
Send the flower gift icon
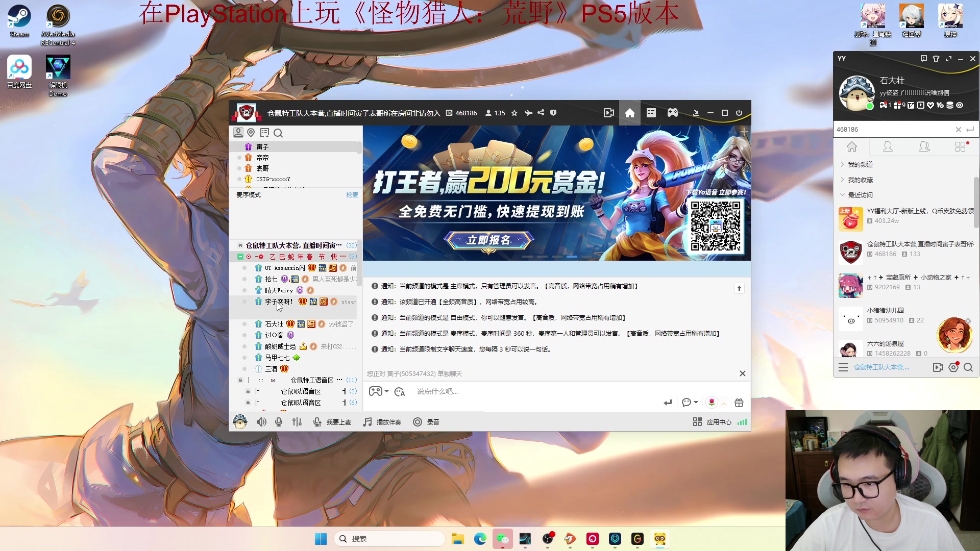pos(712,403)
